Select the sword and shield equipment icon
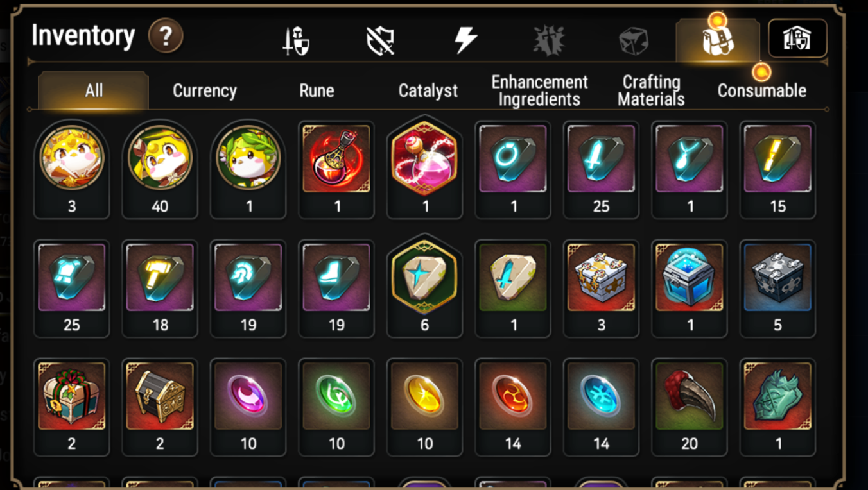The height and width of the screenshot is (490, 868). click(297, 41)
